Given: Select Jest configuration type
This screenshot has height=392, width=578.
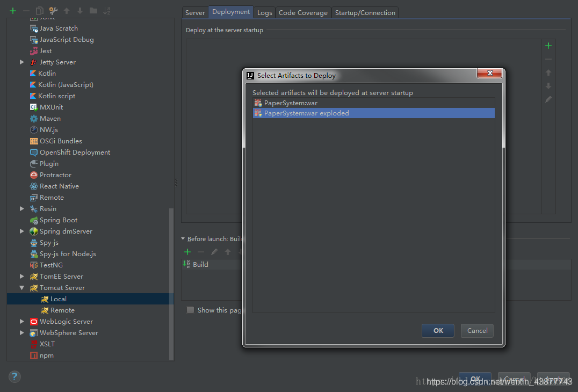Looking at the screenshot, I should 41,51.
